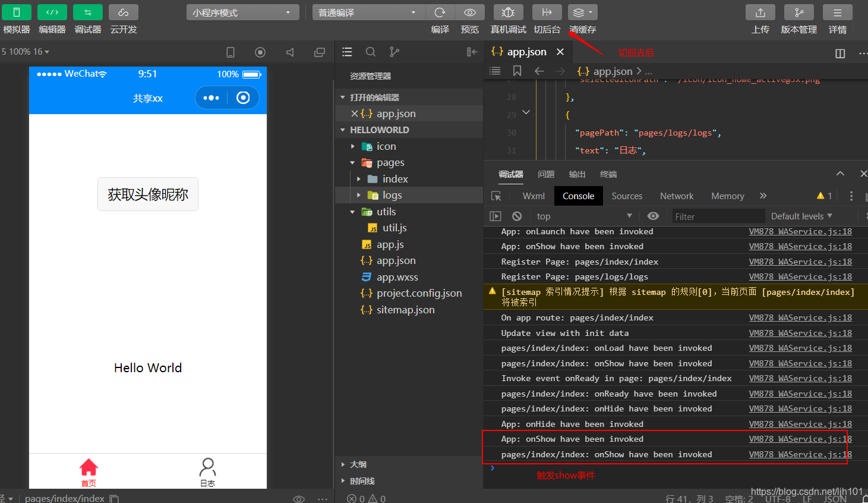Screen dimensions: 868x503
Task: Click the split editor icon
Action: pos(840,54)
